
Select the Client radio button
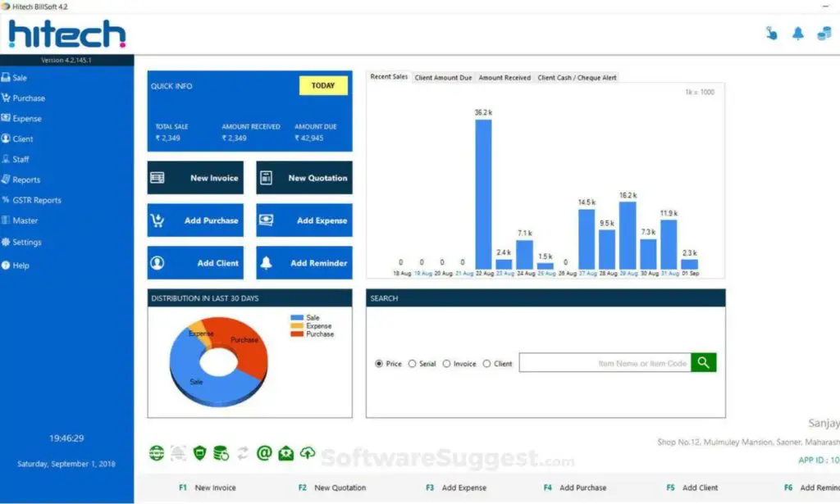pos(486,364)
